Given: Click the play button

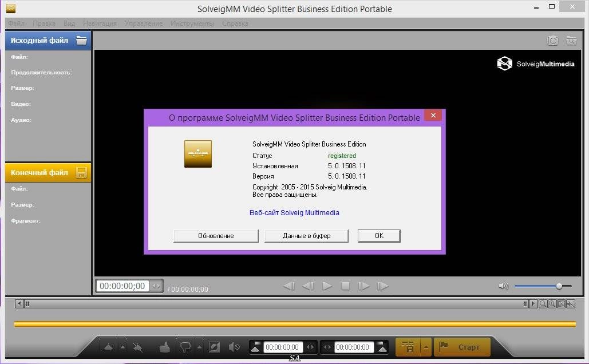Looking at the screenshot, I should coord(327,286).
